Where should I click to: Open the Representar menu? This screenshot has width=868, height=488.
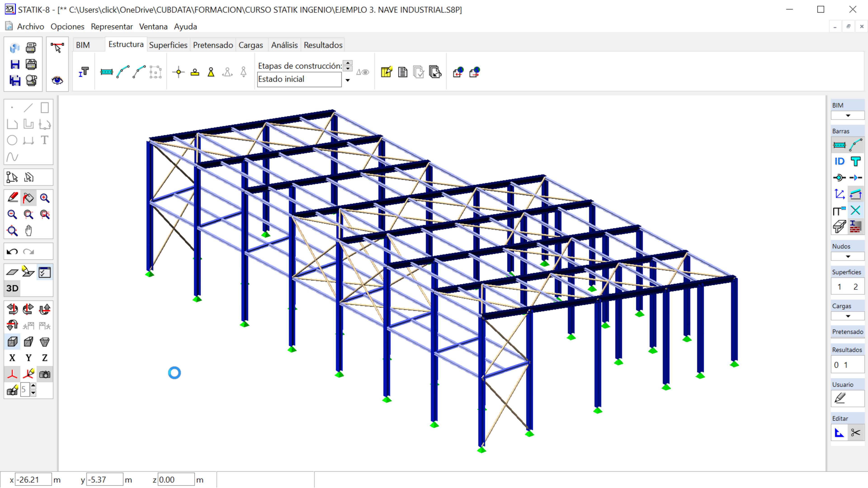point(111,27)
